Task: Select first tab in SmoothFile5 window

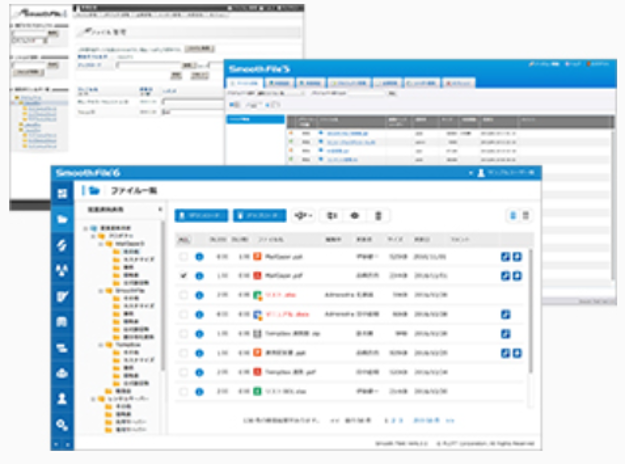Action: tap(245, 83)
